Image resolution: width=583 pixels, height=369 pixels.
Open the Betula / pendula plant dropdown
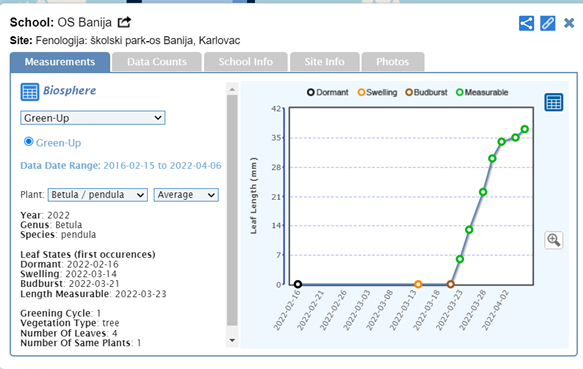tap(98, 195)
